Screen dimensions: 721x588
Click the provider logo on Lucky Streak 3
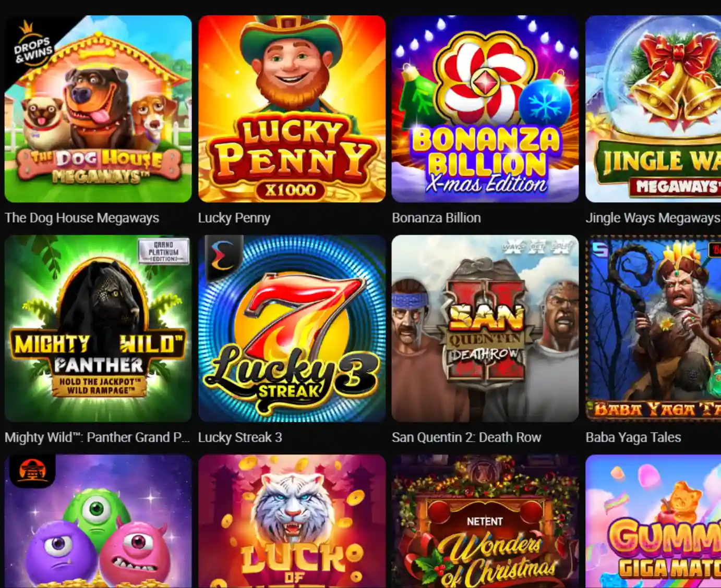click(x=222, y=255)
